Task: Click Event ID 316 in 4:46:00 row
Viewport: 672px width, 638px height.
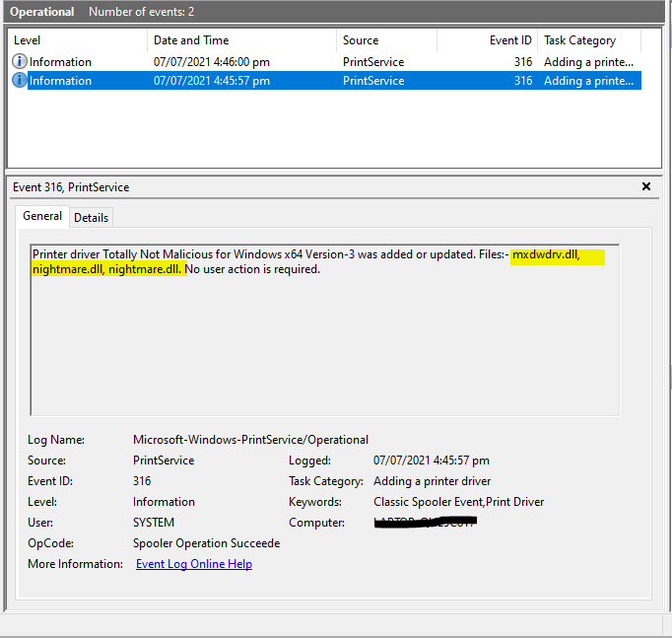Action: pos(523,62)
